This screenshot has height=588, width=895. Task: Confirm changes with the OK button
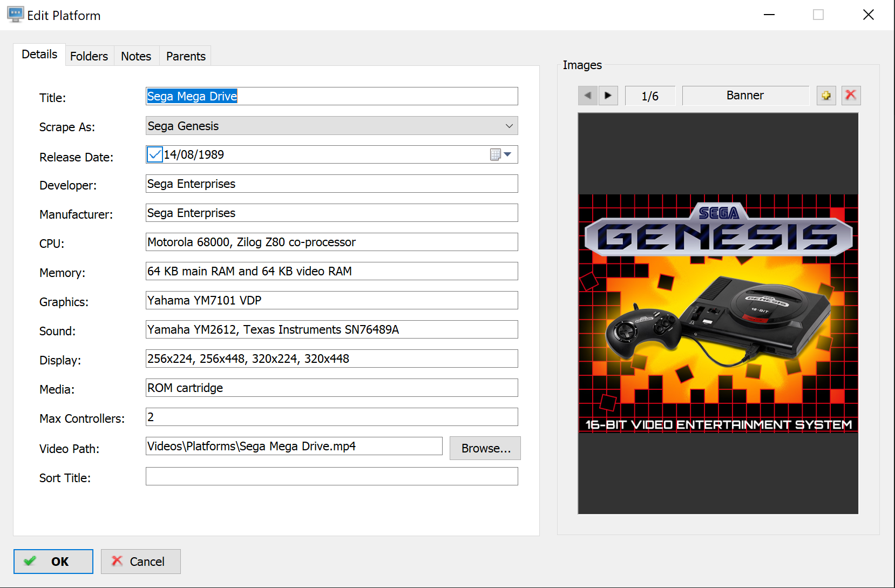click(x=53, y=562)
